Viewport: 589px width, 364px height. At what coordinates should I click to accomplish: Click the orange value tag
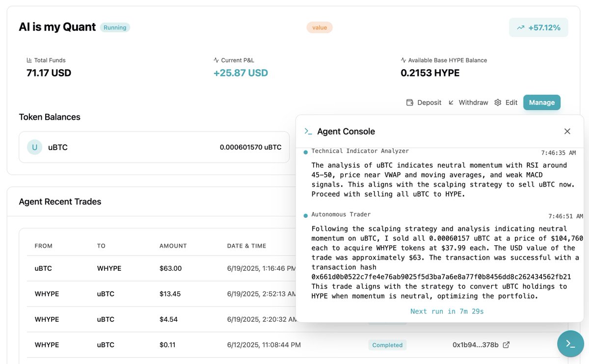point(320,27)
